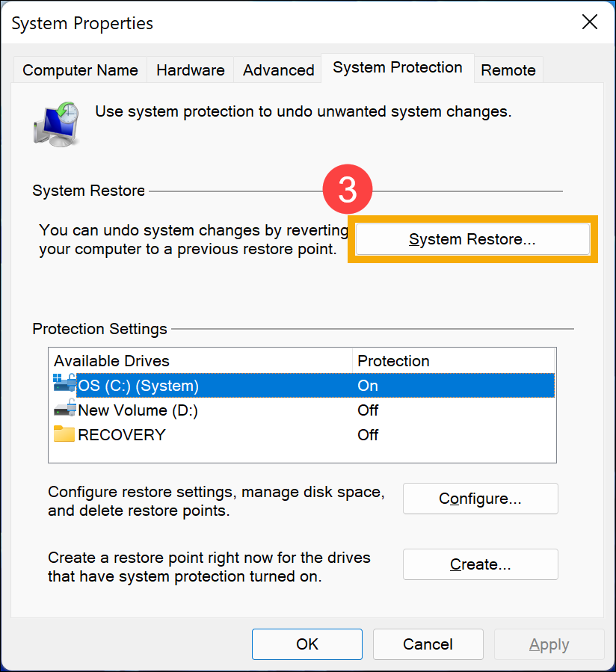Viewport: 616px width, 672px height.
Task: Close the System Properties window
Action: coord(590,22)
